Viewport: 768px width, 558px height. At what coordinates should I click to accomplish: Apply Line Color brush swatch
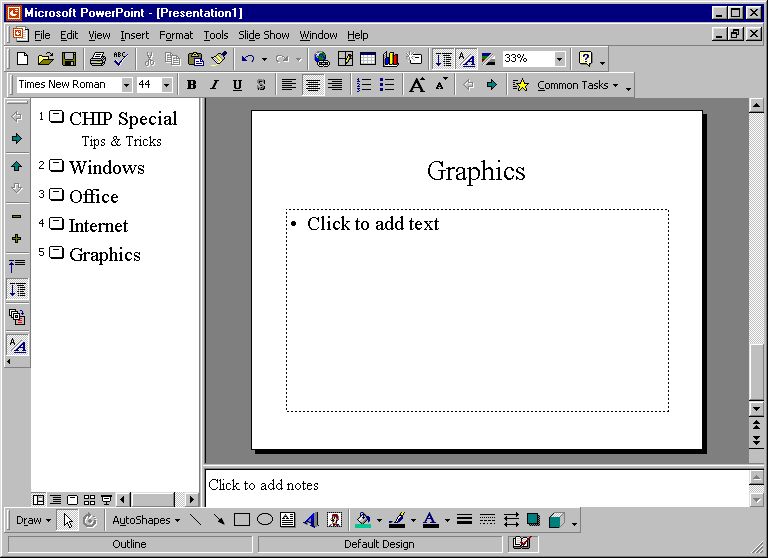397,520
